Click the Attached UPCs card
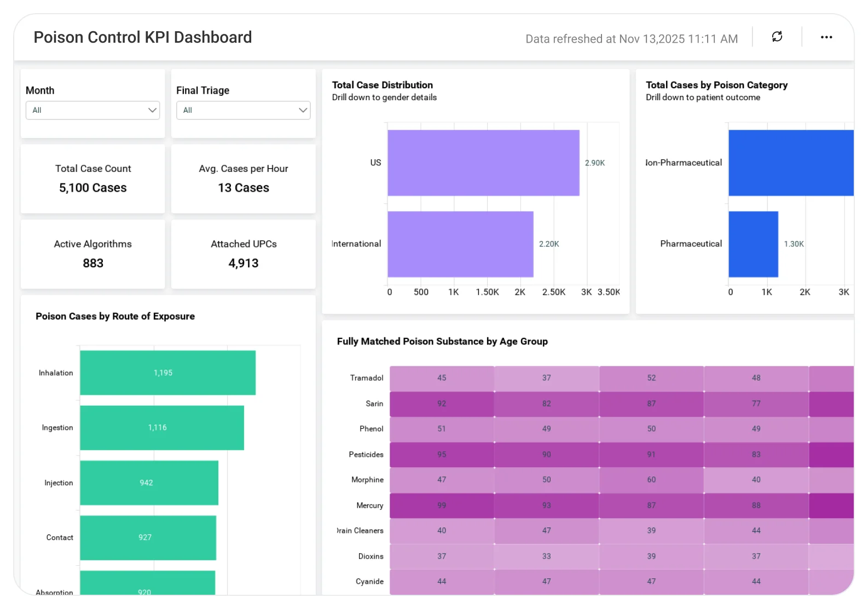Image resolution: width=868 pixels, height=609 pixels. [244, 254]
